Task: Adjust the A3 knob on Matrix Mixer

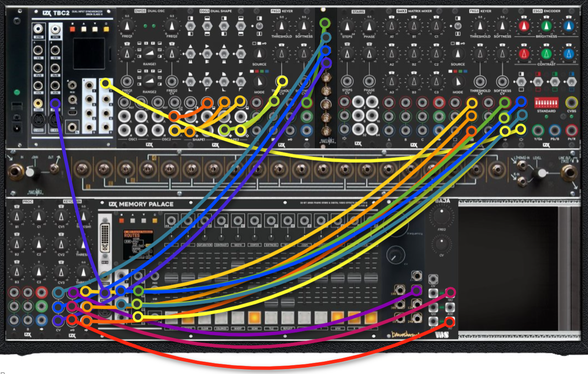Action: [x=391, y=81]
